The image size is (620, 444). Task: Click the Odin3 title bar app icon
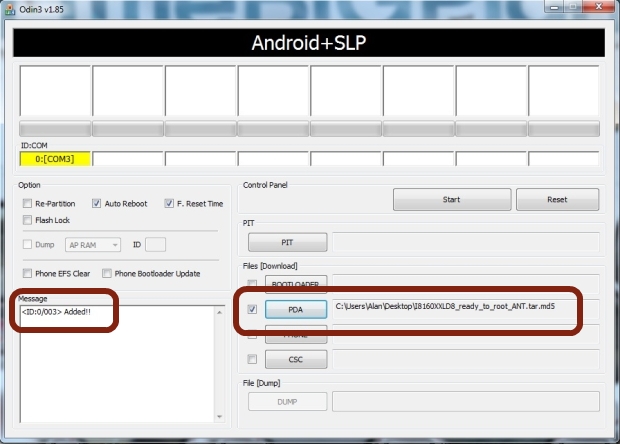point(9,9)
